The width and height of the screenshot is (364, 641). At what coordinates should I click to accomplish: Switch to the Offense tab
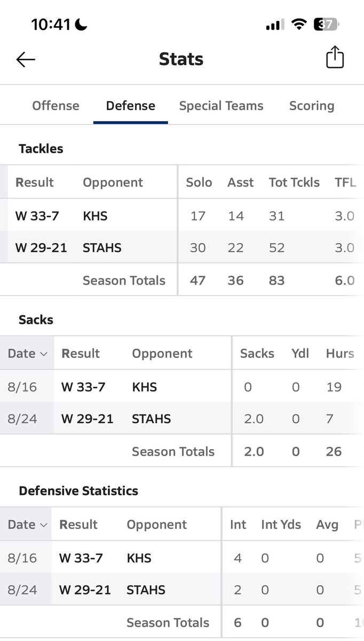click(x=56, y=106)
